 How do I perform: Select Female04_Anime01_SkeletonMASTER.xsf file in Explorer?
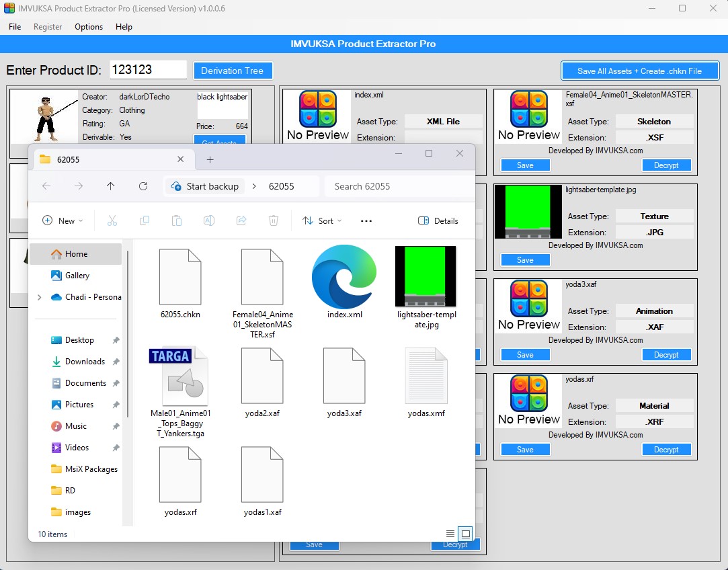click(x=262, y=293)
